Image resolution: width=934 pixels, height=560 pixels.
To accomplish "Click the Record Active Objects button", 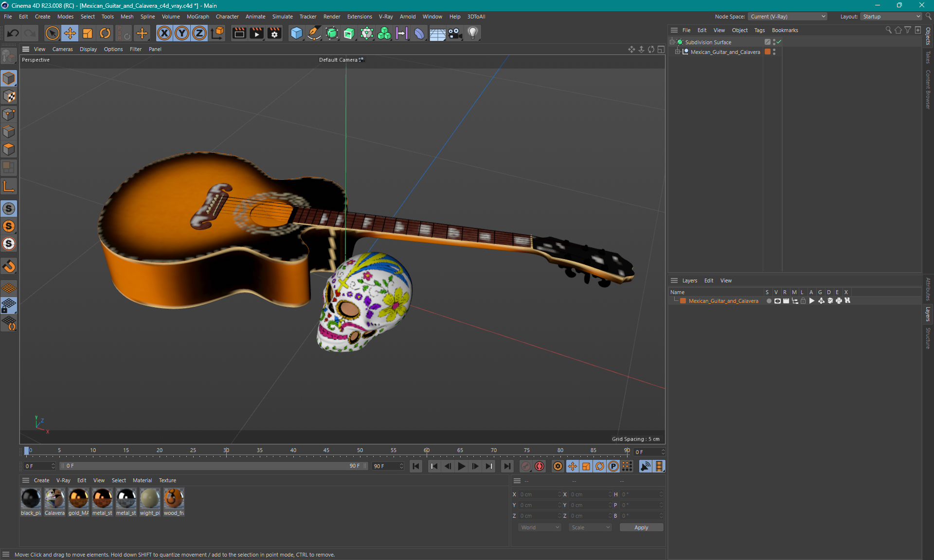I will [x=526, y=466].
